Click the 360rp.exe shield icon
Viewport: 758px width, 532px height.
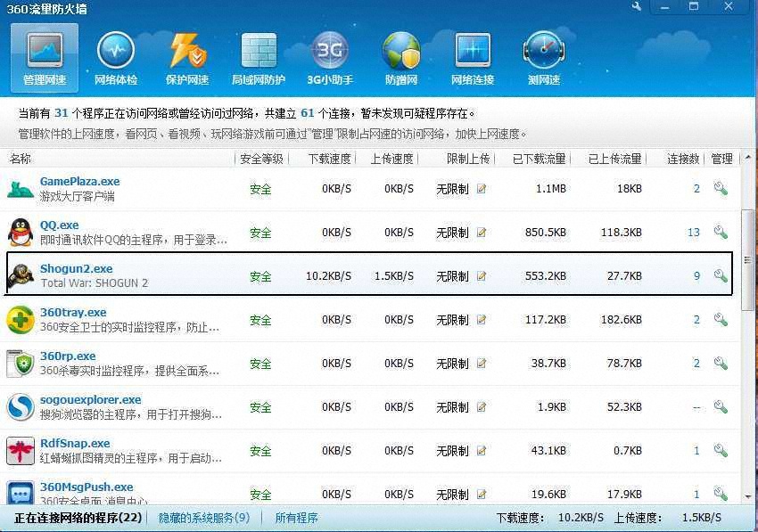(x=21, y=364)
